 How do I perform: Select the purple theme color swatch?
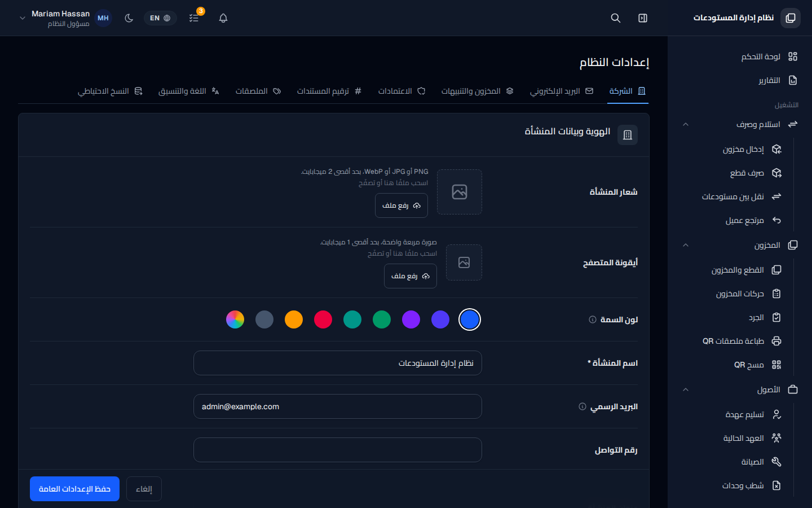pos(411,319)
